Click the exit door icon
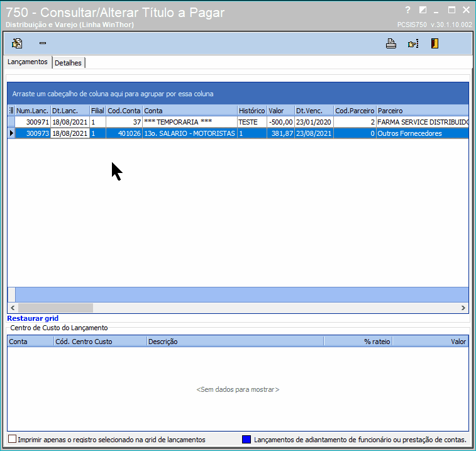The height and width of the screenshot is (451, 476). click(434, 43)
